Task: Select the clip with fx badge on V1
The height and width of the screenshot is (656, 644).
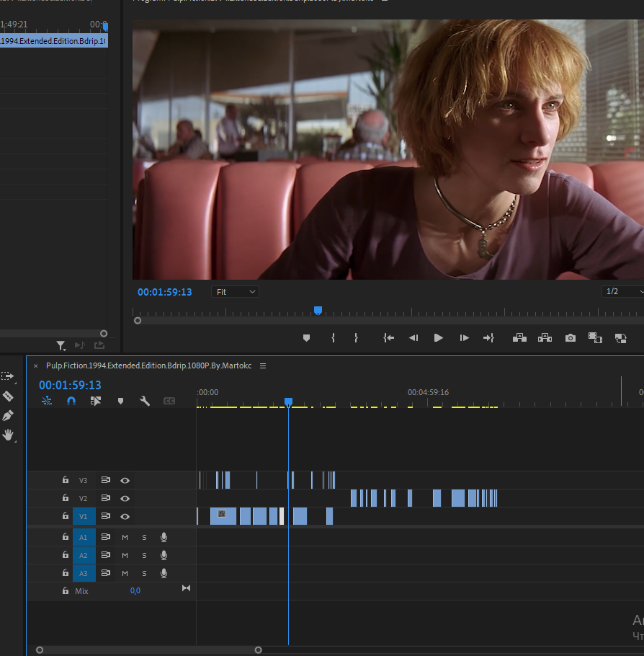Action: [x=223, y=516]
